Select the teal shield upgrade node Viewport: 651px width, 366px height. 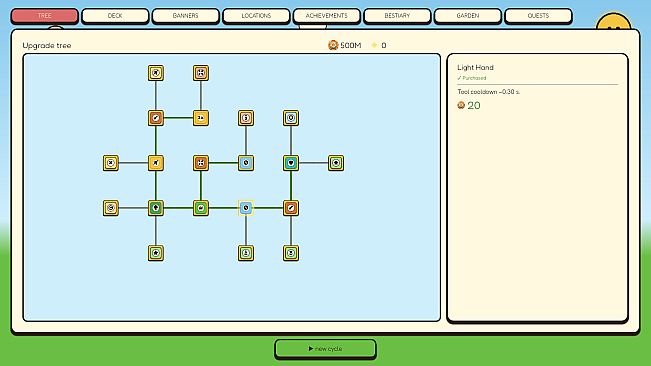click(x=291, y=163)
